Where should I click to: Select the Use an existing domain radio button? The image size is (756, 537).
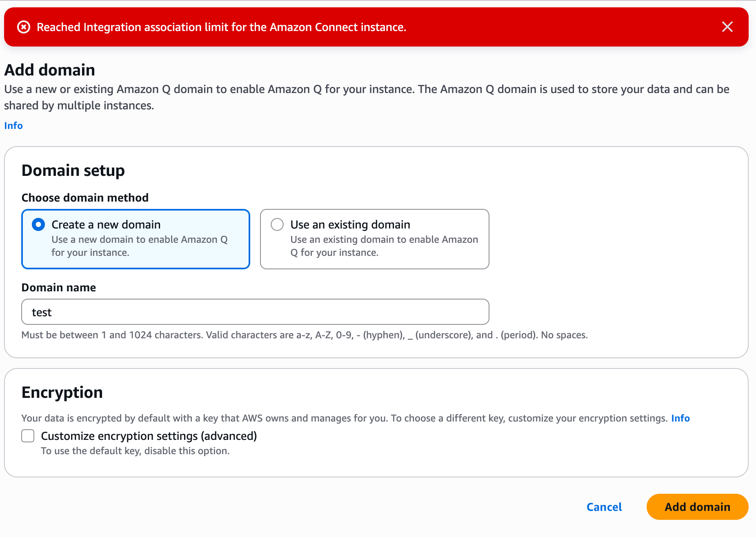pyautogui.click(x=277, y=224)
